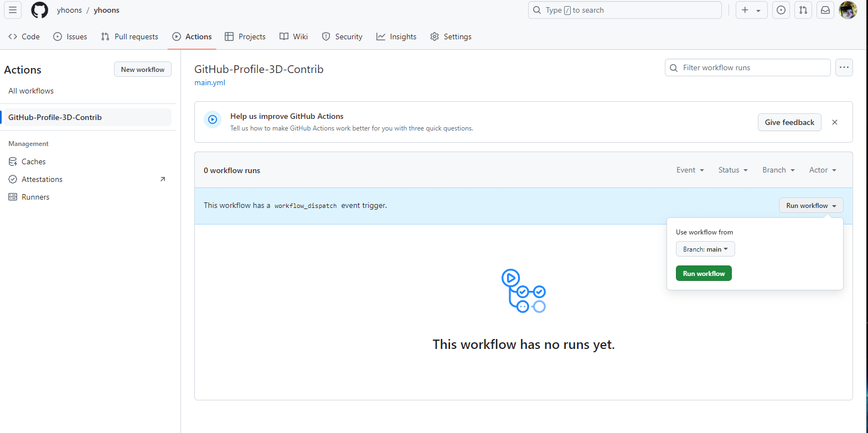Open Caches under Management

34,161
